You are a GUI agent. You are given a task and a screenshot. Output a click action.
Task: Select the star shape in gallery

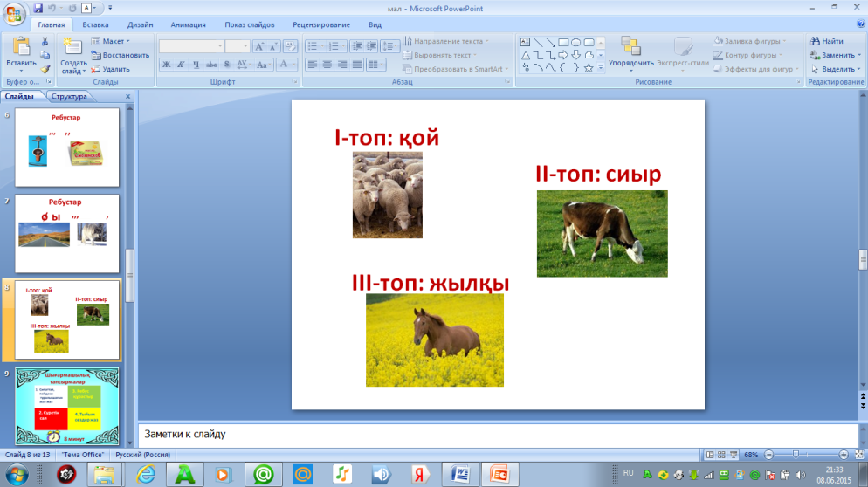point(589,68)
